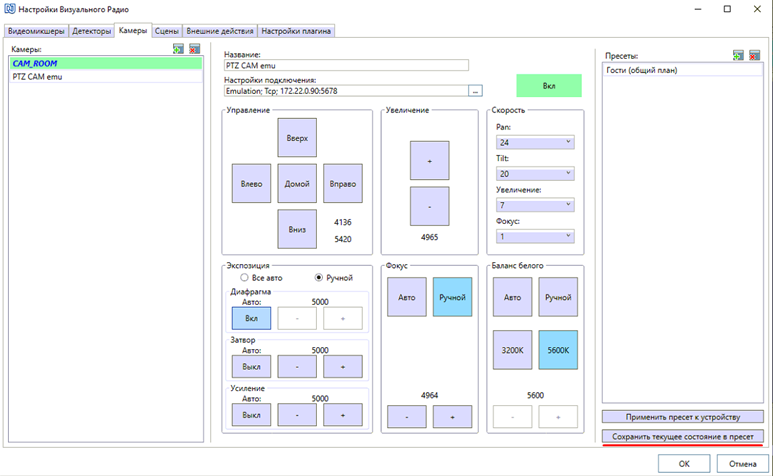Return camera to Домой position

tap(297, 183)
